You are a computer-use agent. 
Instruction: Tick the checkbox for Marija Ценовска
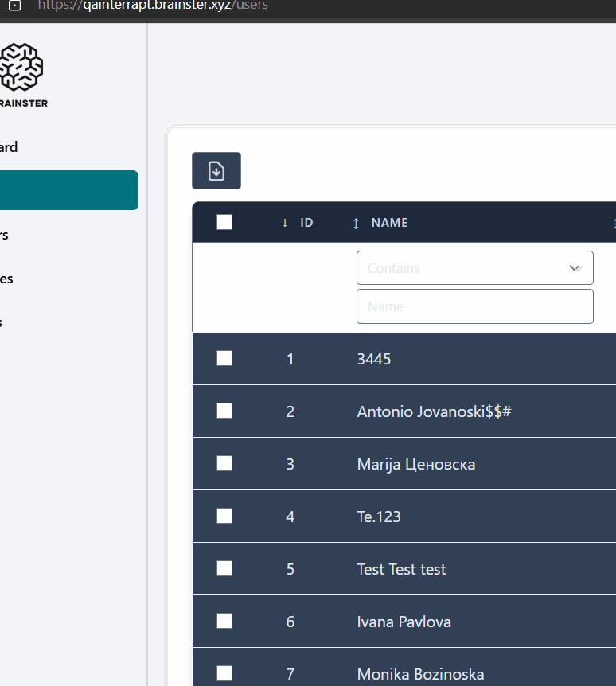pos(224,464)
